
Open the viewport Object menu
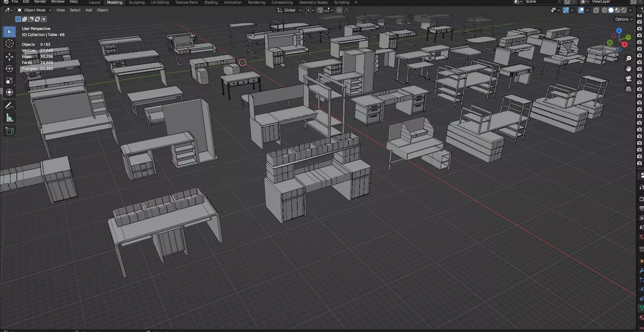pos(102,10)
